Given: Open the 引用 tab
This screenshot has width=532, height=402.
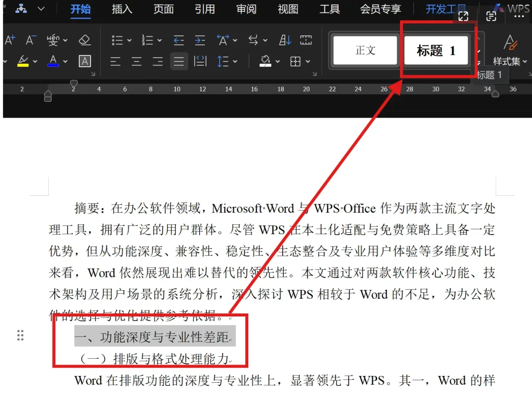Looking at the screenshot, I should pos(205,9).
